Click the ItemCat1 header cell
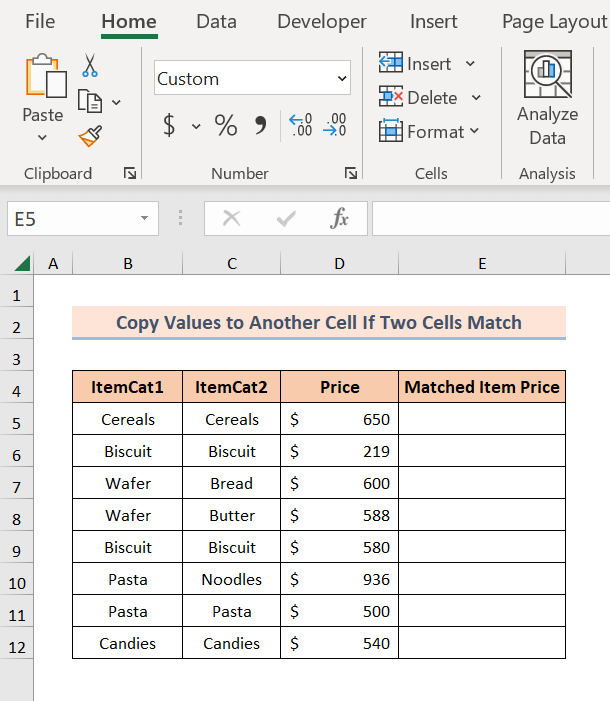610x701 pixels. pos(127,387)
